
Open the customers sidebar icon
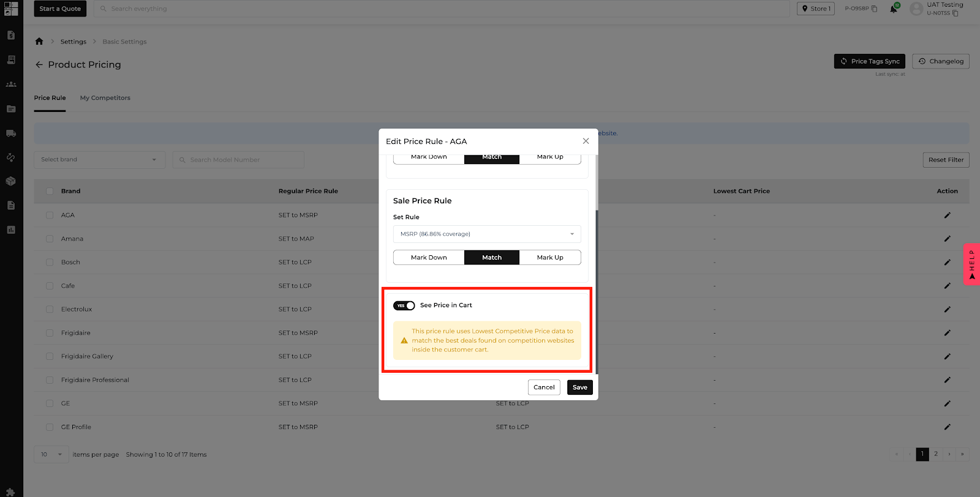11,84
